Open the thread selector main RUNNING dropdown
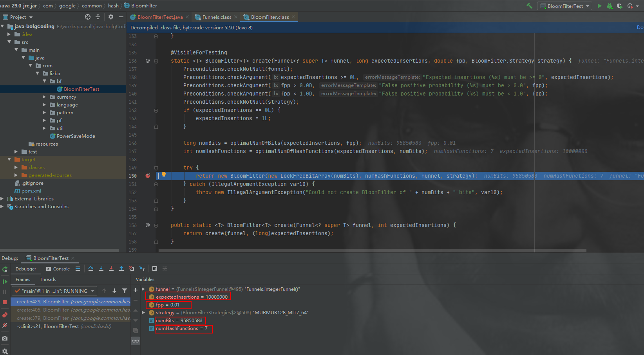This screenshot has width=644, height=355. click(54, 291)
